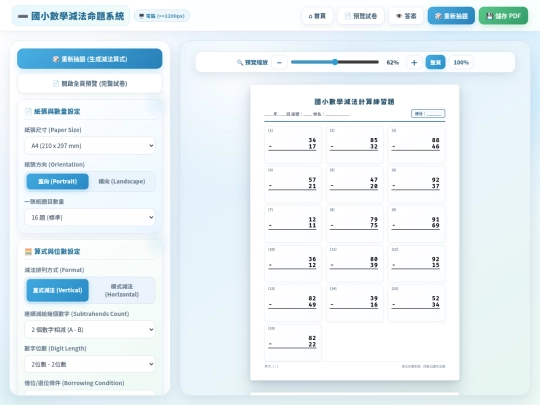Screen dimensions: 540x405
Task: Click worksheet problem 47 minus 20
Action: pyautogui.click(x=354, y=184)
